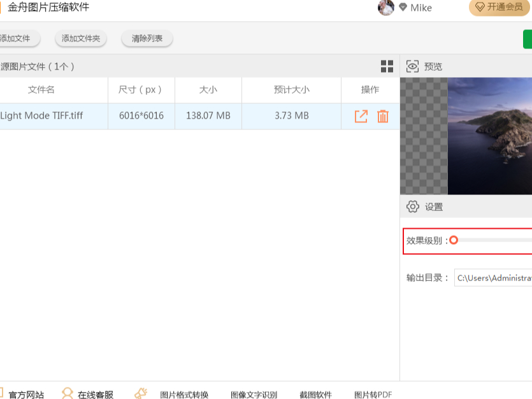Delete Light Mode TIFF.tiff with trash icon

pyautogui.click(x=383, y=117)
